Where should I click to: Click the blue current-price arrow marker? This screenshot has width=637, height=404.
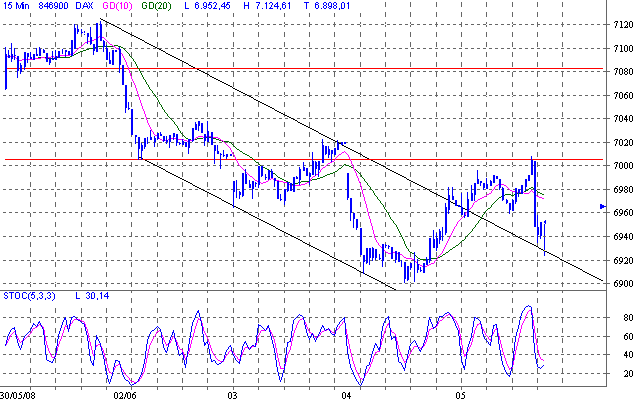tap(603, 206)
